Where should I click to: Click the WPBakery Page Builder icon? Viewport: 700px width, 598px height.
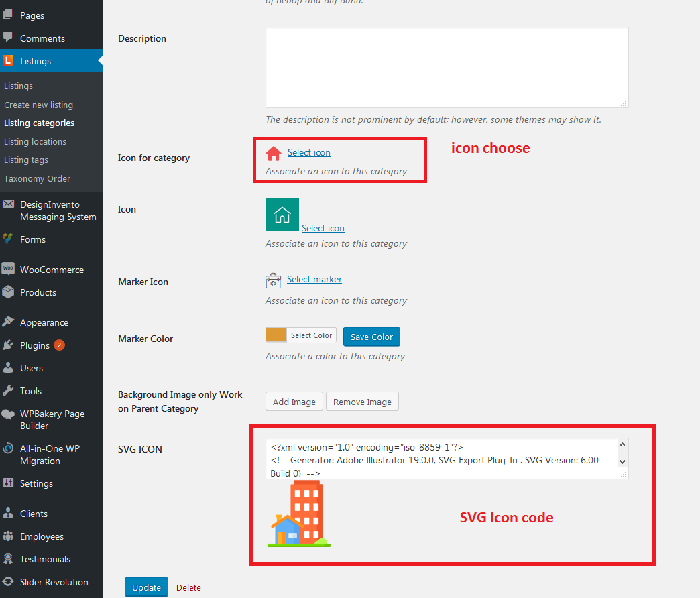click(x=8, y=414)
